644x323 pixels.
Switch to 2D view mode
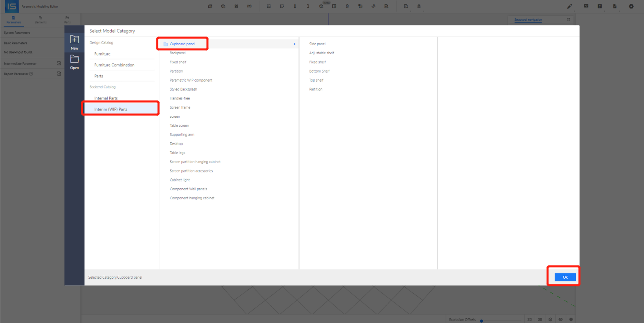click(x=530, y=319)
